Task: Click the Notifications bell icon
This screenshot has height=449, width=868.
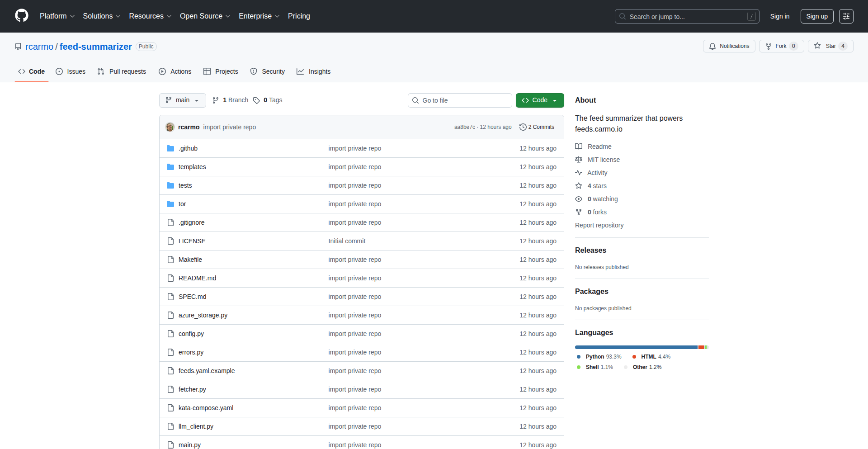Action: pos(712,46)
